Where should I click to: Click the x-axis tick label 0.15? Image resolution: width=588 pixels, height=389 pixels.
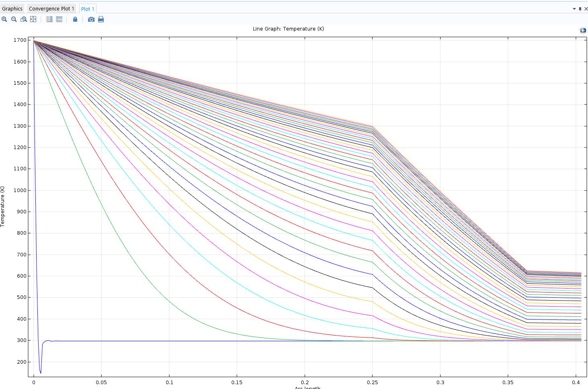(237, 382)
